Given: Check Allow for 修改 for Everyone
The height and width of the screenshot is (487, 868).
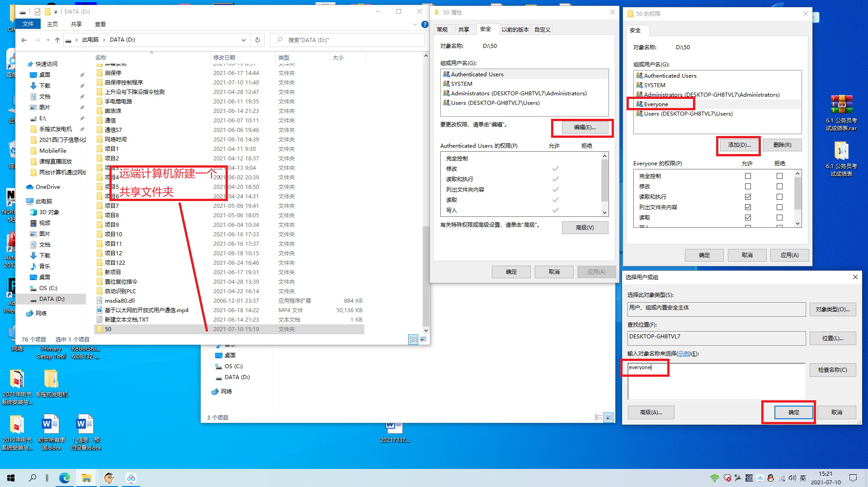Looking at the screenshot, I should point(748,187).
